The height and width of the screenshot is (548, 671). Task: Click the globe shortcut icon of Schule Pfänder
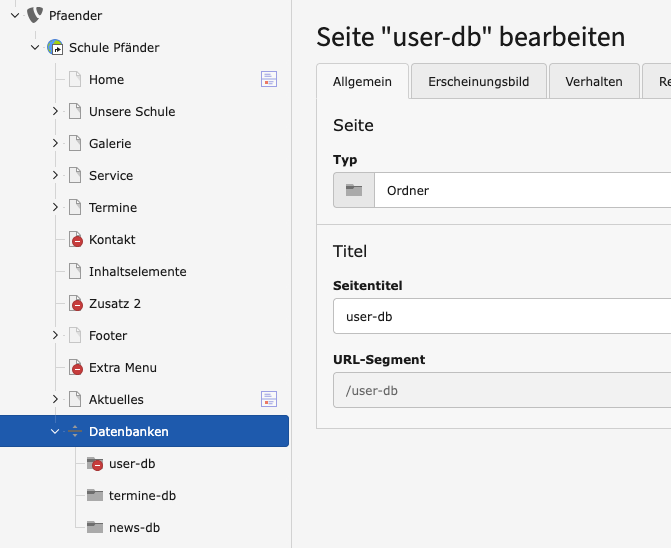click(x=55, y=47)
